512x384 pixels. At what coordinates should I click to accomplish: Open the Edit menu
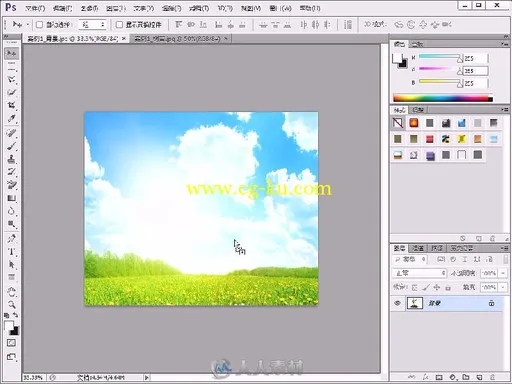pos(62,8)
